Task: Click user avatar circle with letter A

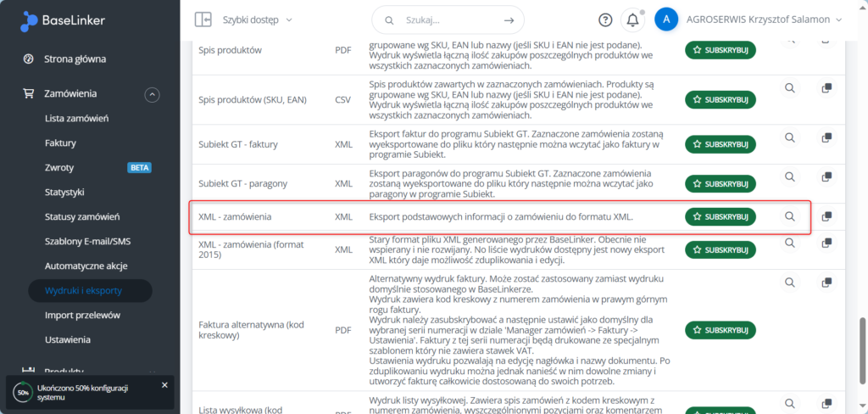Action: pos(666,20)
